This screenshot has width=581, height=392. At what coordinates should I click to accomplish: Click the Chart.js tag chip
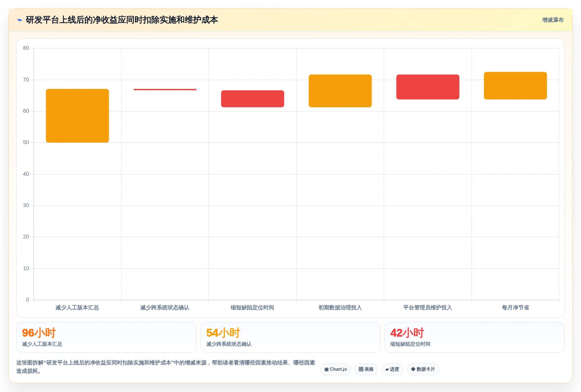pos(336,369)
